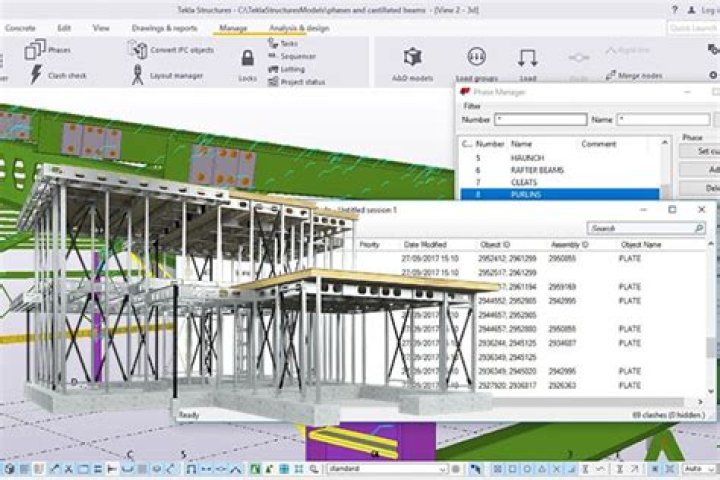Click Assembly ID cell 2959169
Viewport: 720px width, 480px height.
562,287
